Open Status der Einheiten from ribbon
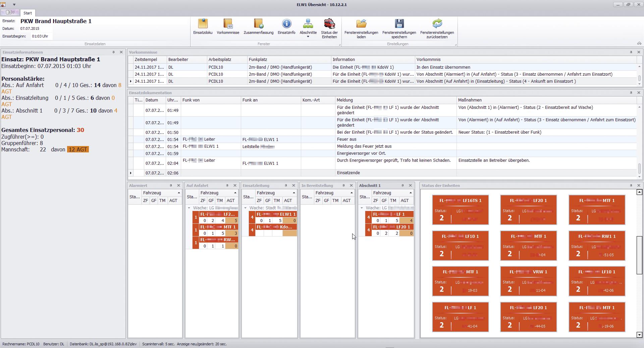This screenshot has height=348, width=644. [329, 28]
